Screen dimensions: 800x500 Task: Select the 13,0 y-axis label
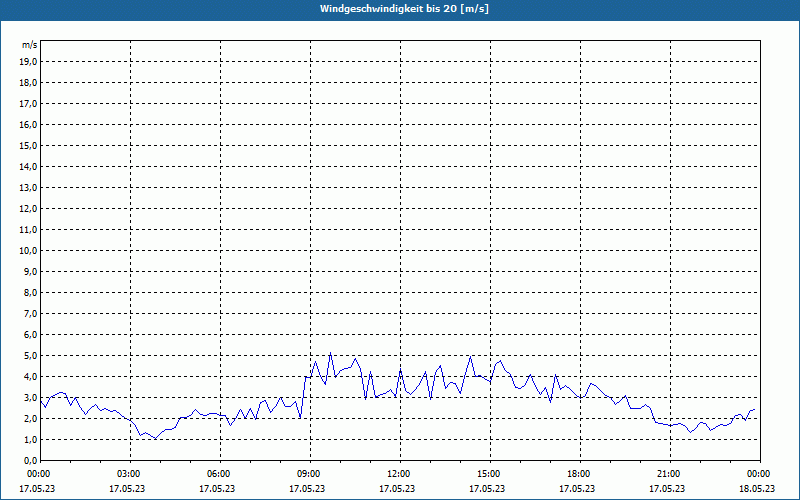tap(28, 187)
